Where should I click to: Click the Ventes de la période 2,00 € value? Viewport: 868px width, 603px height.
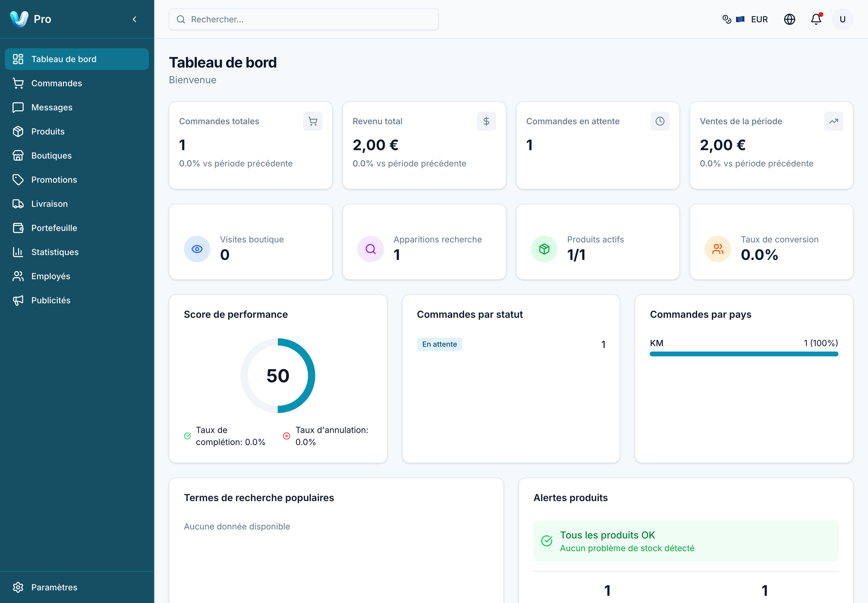(x=722, y=145)
